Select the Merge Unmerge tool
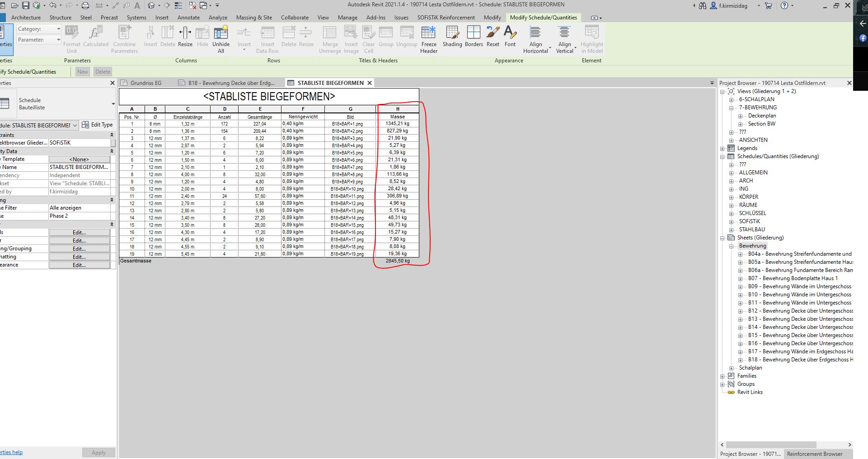Screen dimensions: 868x459 coord(330,38)
